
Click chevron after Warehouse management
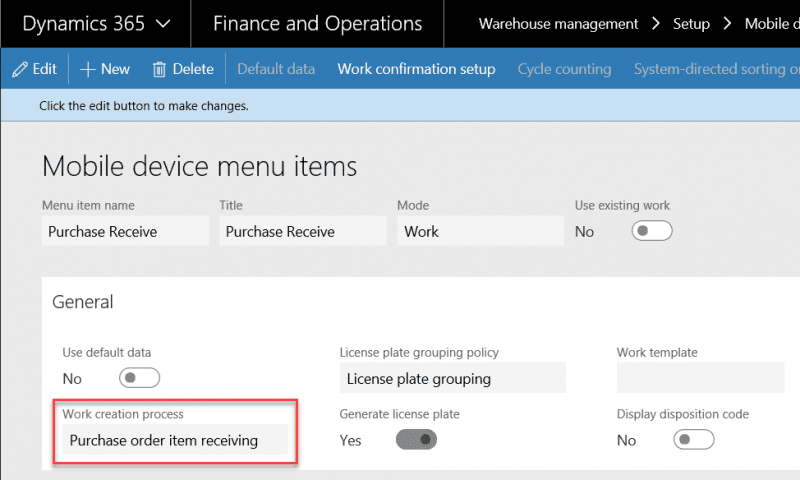pyautogui.click(x=656, y=23)
